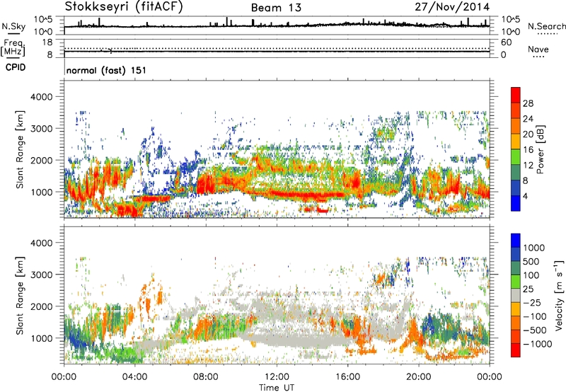Click the 1000 tick on velocity panel
The image size is (566, 392).
[41, 338]
